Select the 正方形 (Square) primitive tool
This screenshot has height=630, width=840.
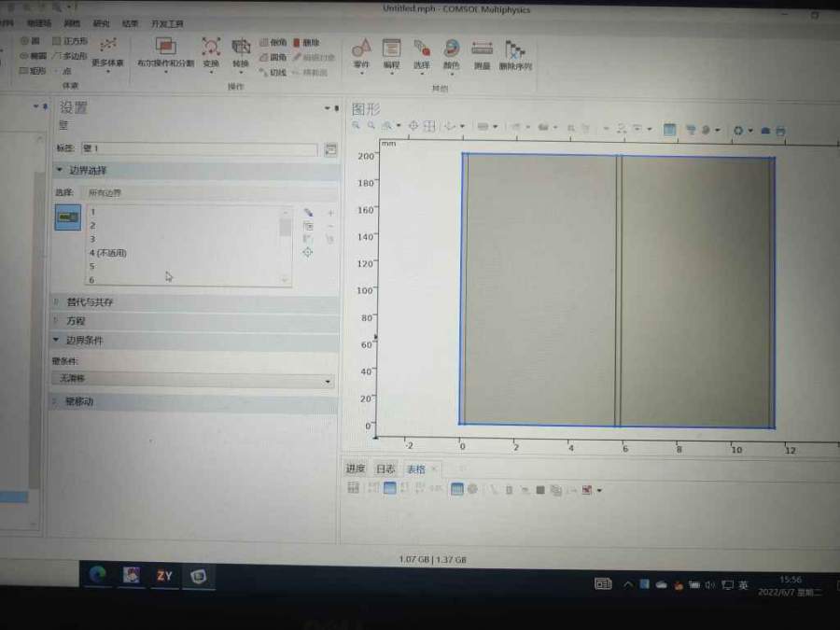70,41
